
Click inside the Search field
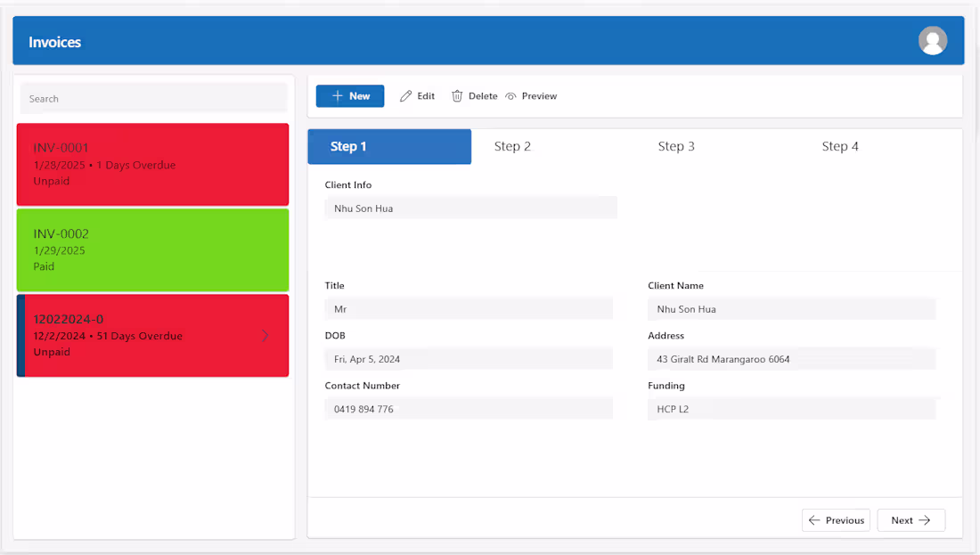152,98
